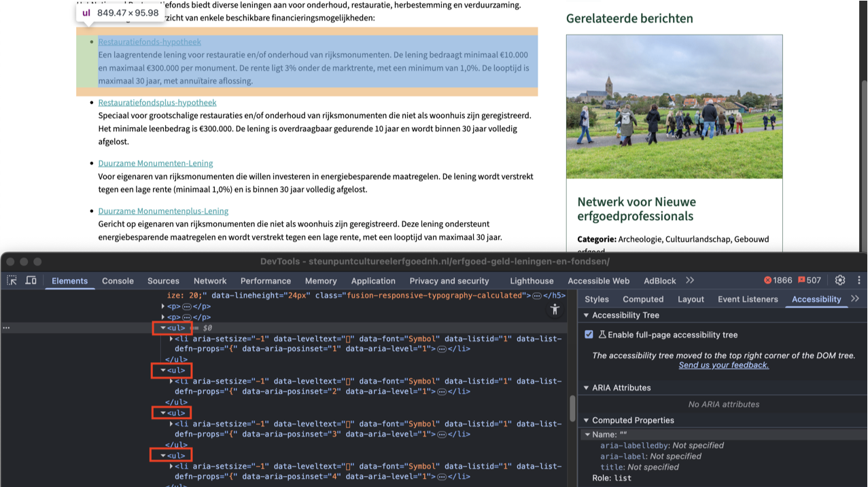The height and width of the screenshot is (487, 868).
Task: Activate the inspect element picker icon
Action: (x=12, y=281)
